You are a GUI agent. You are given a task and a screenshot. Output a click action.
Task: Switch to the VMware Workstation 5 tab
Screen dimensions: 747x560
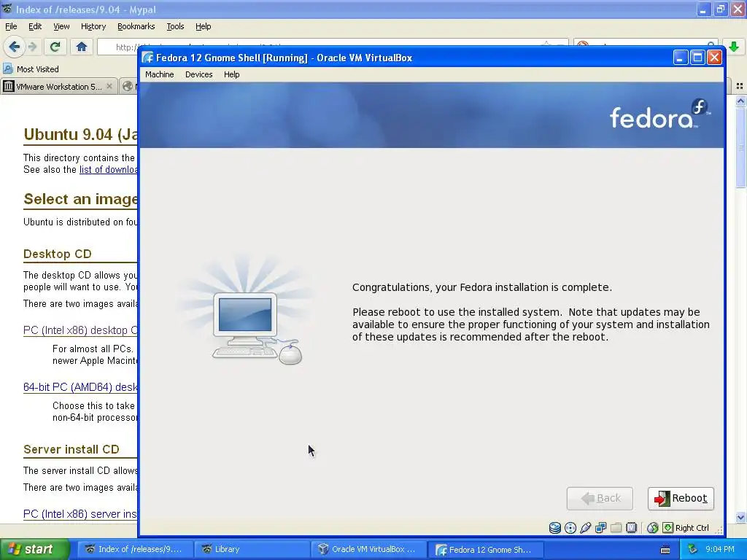[58, 87]
